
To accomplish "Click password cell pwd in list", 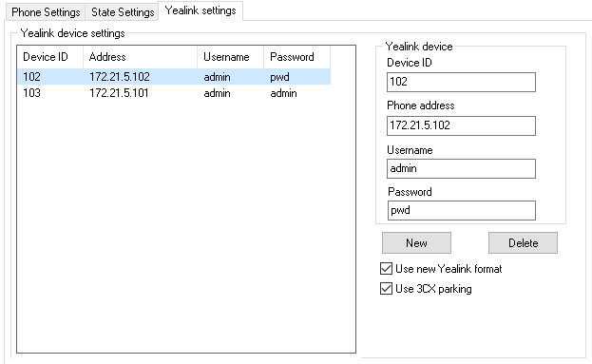I will pyautogui.click(x=279, y=77).
